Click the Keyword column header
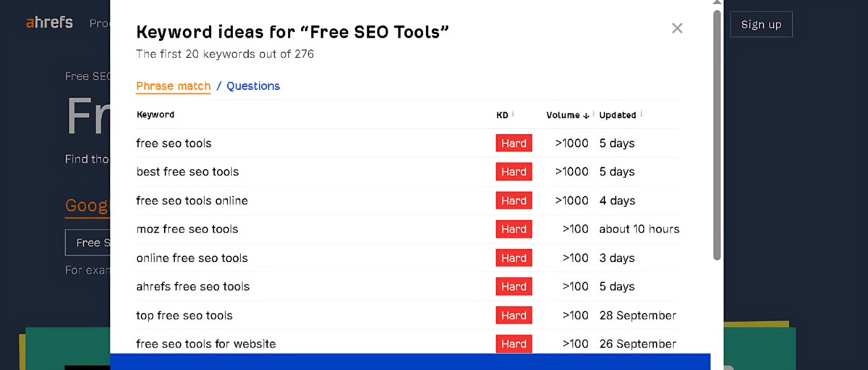 155,115
